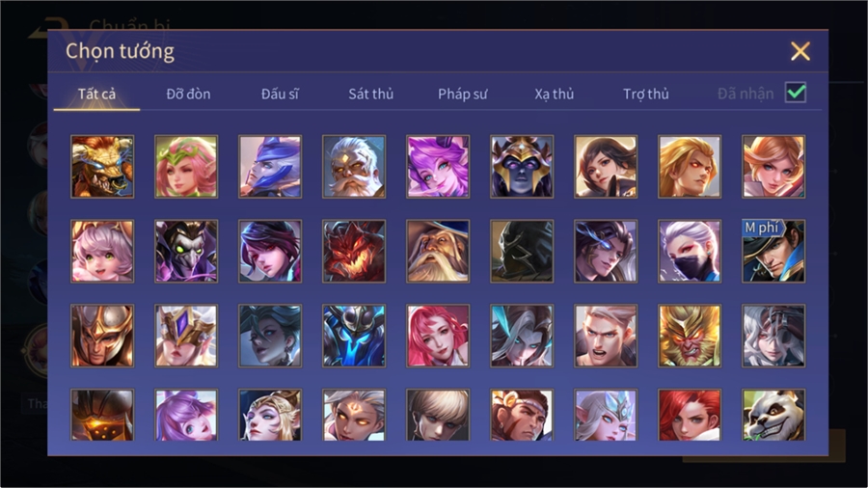Choose the lion beast hero portrait
This screenshot has width=868, height=488.
click(x=102, y=167)
